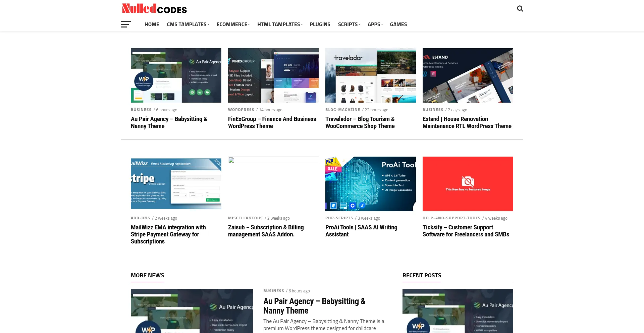This screenshot has width=644, height=333.
Task: Open the Estand House Renovation article link
Action: click(x=467, y=122)
